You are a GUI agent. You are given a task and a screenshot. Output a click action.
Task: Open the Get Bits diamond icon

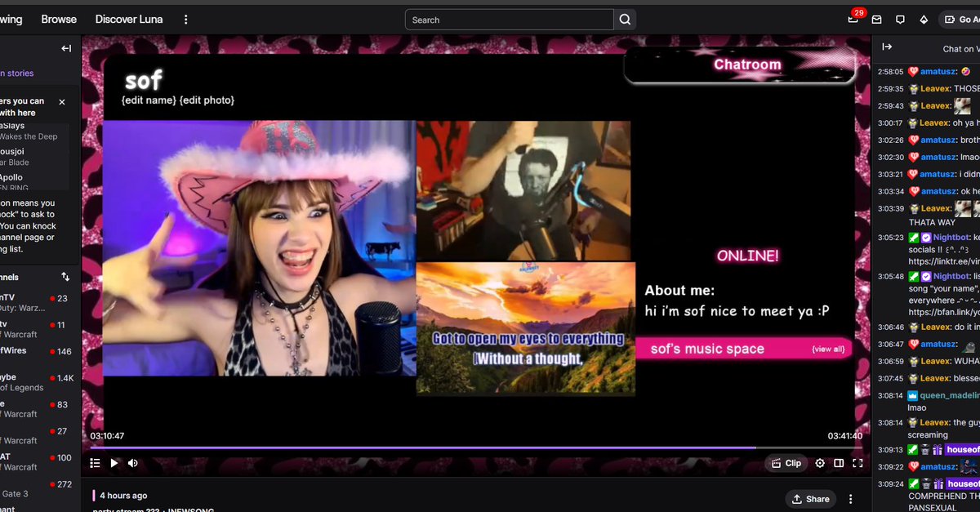click(924, 20)
